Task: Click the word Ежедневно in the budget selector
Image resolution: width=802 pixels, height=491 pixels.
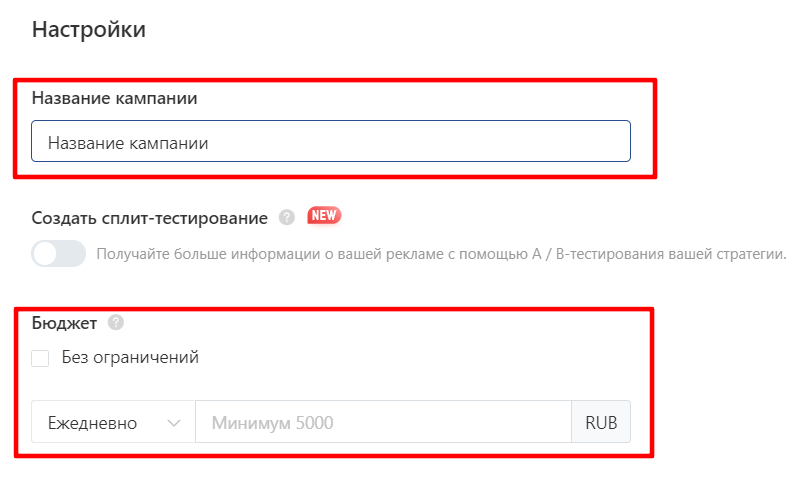Action: (x=93, y=423)
